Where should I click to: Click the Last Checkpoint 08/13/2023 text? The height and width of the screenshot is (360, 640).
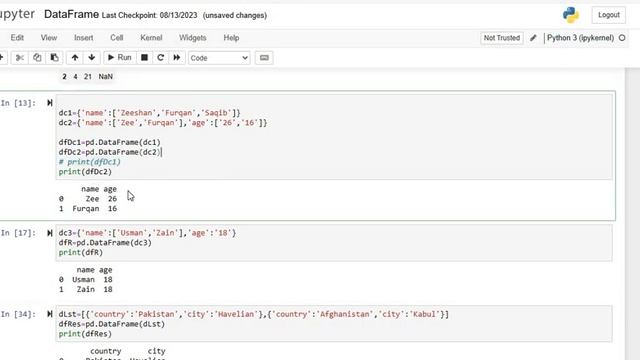(x=149, y=16)
